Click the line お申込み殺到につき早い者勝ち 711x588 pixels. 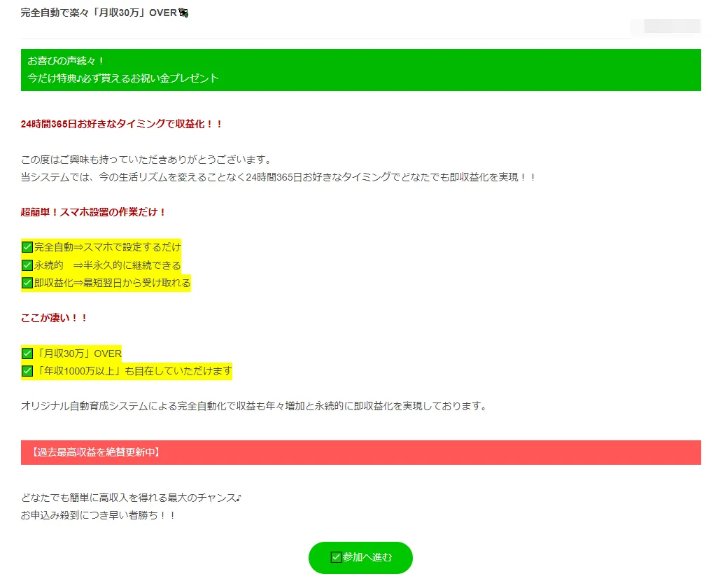pyautogui.click(x=98, y=515)
